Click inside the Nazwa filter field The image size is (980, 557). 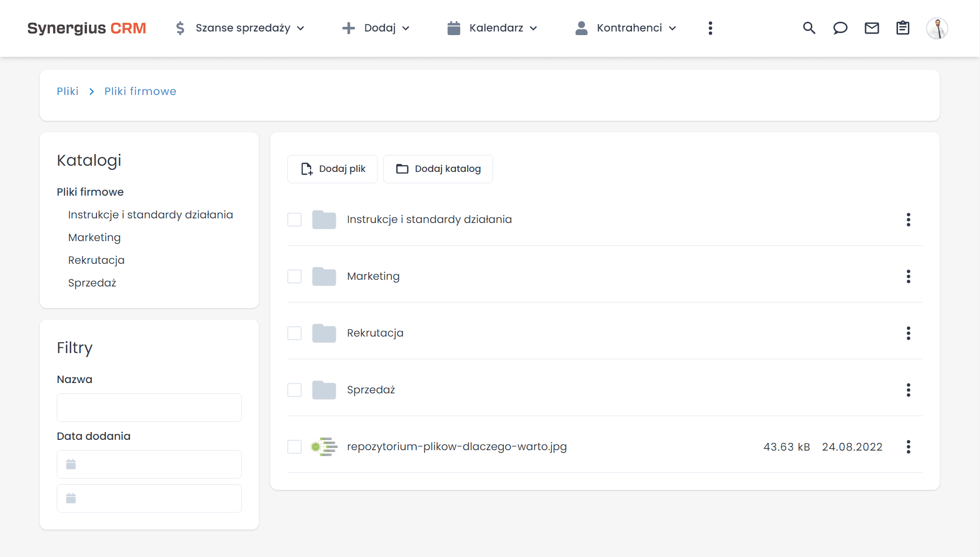click(x=149, y=407)
